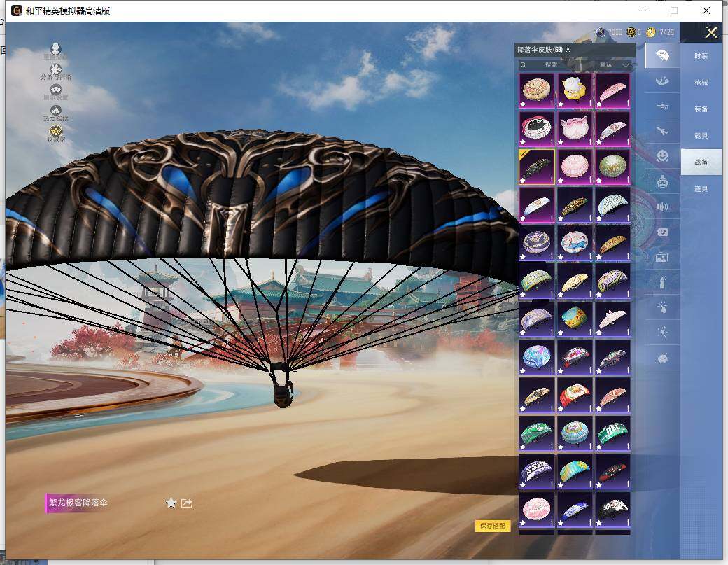The height and width of the screenshot is (565, 728).
Task: Open the spray can category icon
Action: (x=662, y=282)
